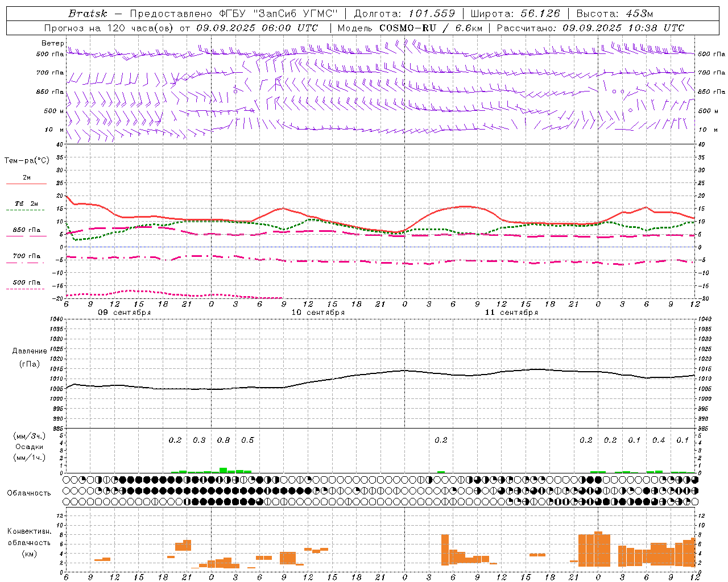Image resolution: width=728 pixels, height=582 pixels.
Task: Click the precipitation value "0.3"
Action: click(x=199, y=440)
